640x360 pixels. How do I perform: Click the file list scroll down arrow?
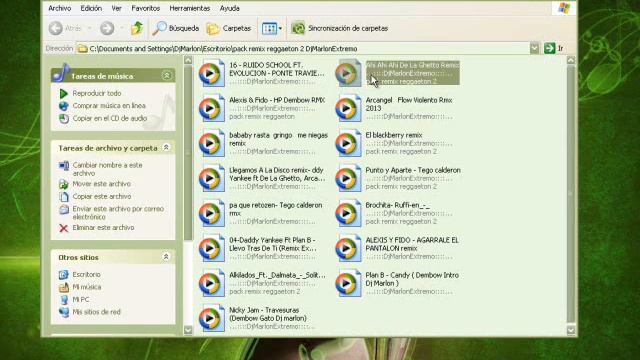tap(571, 330)
